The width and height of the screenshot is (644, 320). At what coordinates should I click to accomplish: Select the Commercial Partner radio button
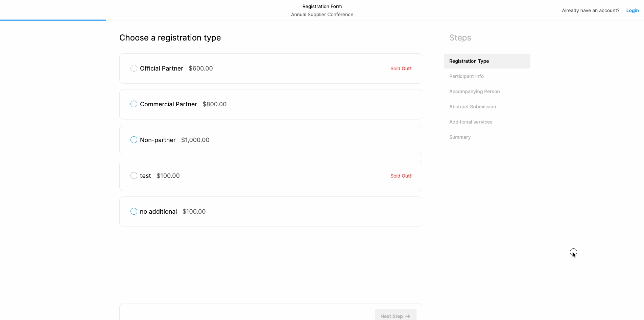(x=134, y=104)
